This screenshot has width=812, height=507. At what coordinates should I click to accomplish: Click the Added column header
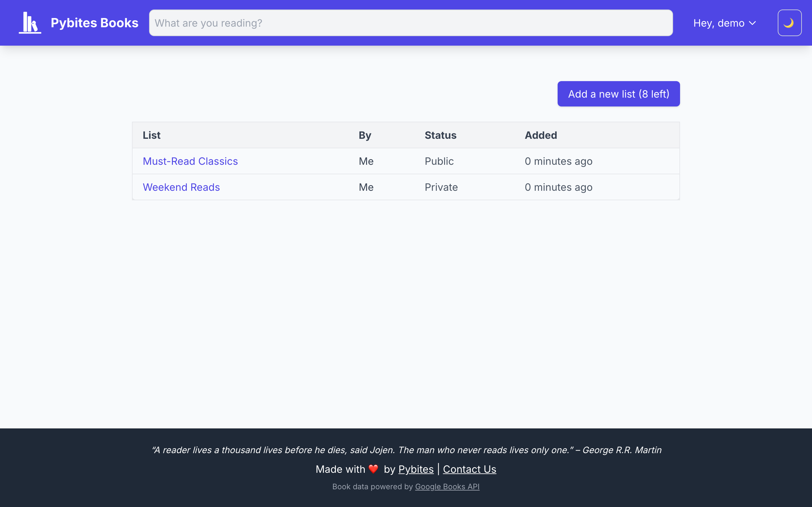540,135
